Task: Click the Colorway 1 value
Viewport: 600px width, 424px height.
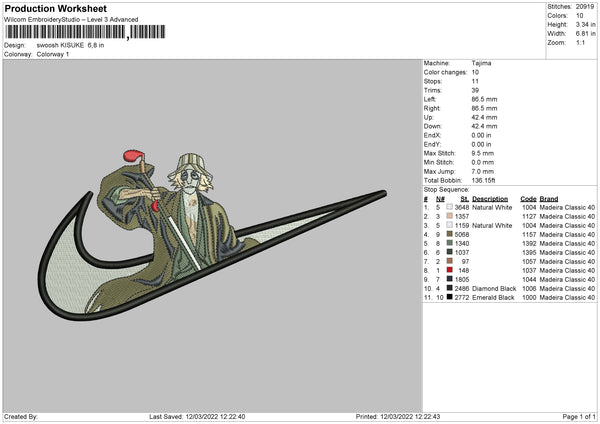Action: coord(53,54)
